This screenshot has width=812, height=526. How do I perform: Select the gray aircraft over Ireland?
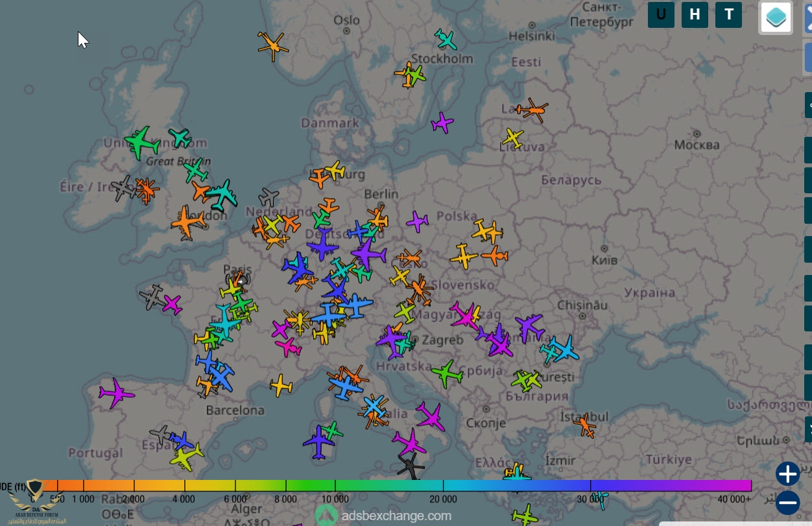point(123,189)
